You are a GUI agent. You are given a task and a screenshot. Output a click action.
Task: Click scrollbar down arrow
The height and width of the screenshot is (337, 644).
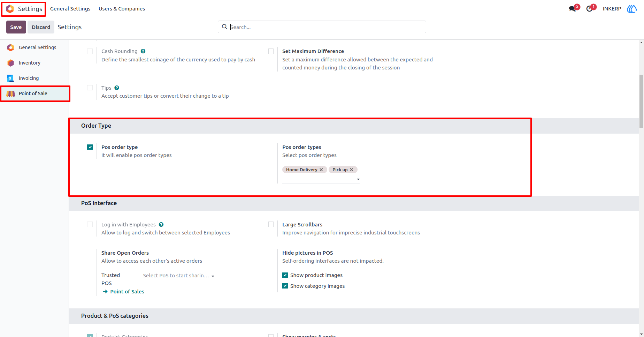641,334
